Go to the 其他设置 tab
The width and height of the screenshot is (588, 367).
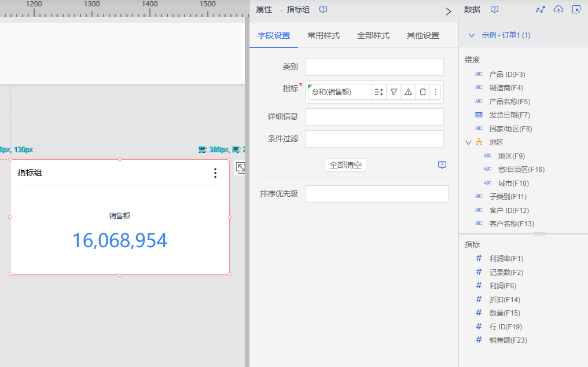coord(422,35)
